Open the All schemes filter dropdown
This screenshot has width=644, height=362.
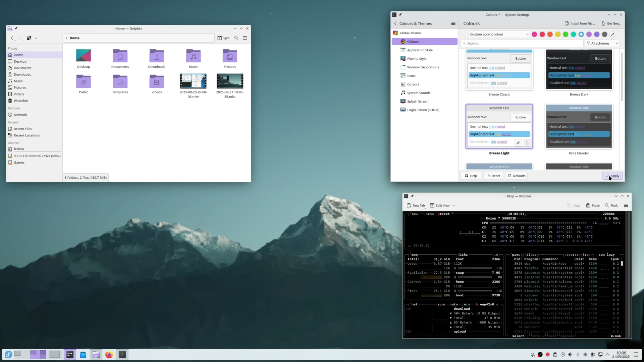[x=602, y=43]
